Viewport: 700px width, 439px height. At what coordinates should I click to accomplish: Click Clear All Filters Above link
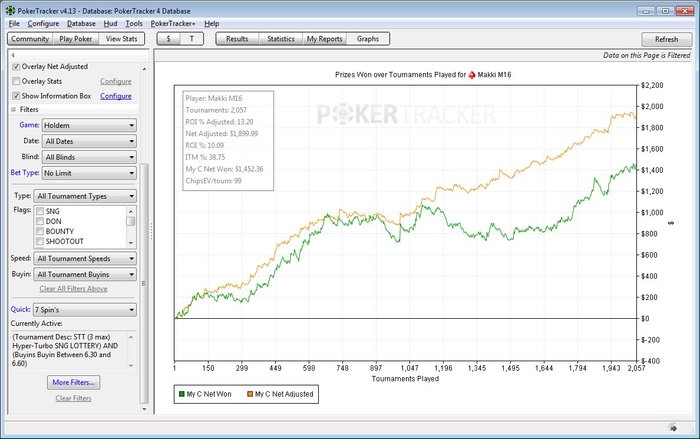point(73,289)
